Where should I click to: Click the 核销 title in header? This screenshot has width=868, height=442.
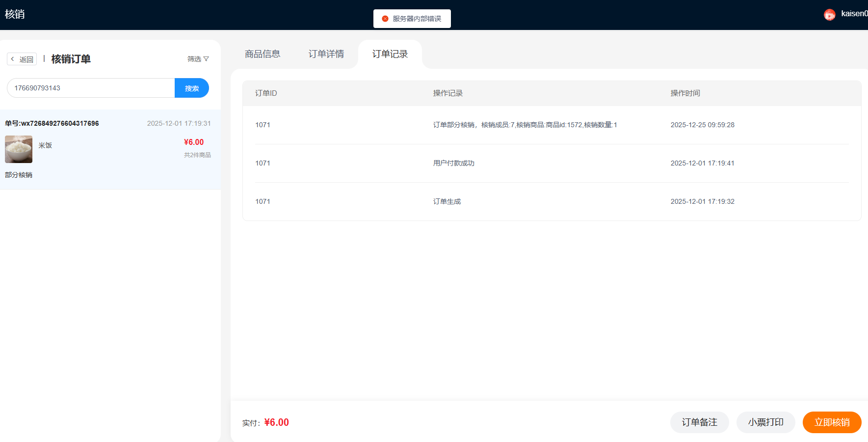[x=15, y=14]
